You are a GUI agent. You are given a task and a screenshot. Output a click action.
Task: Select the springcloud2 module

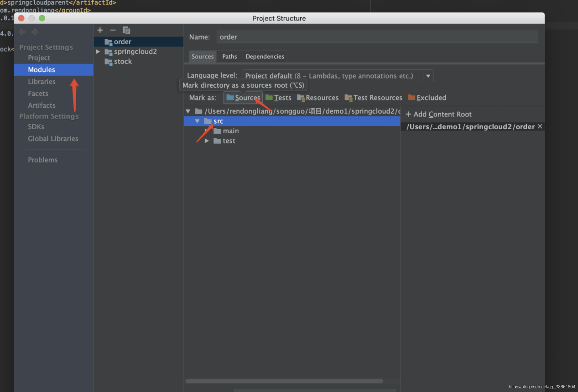[x=139, y=51]
